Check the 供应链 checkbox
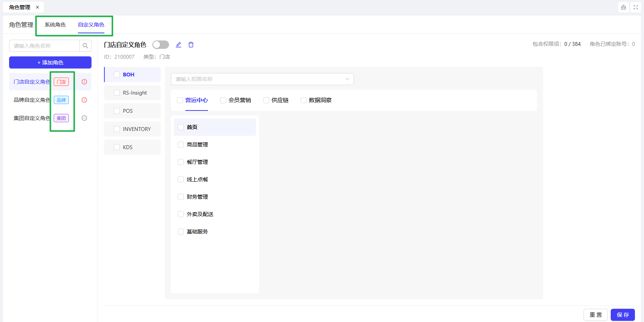Screen dimensions: 644x322 click(x=266, y=100)
